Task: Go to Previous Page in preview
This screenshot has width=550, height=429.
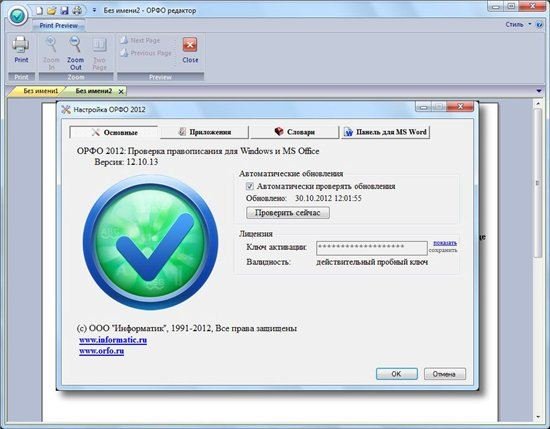Action: point(146,53)
